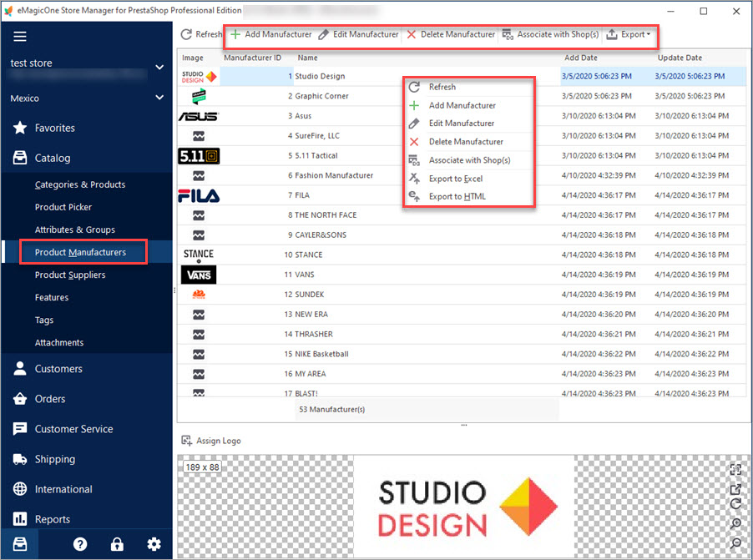Viewport: 753px width, 560px height.
Task: Click the Refresh toolbar button
Action: (201, 34)
